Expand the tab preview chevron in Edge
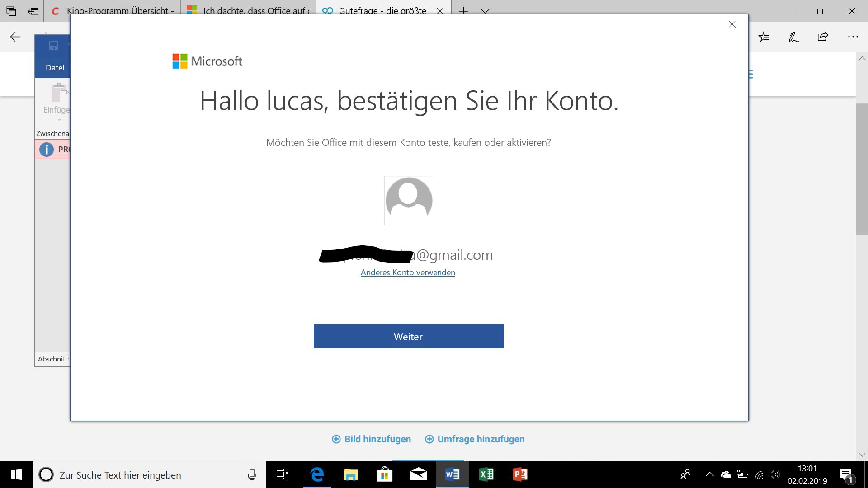This screenshot has width=868, height=488. point(485,11)
